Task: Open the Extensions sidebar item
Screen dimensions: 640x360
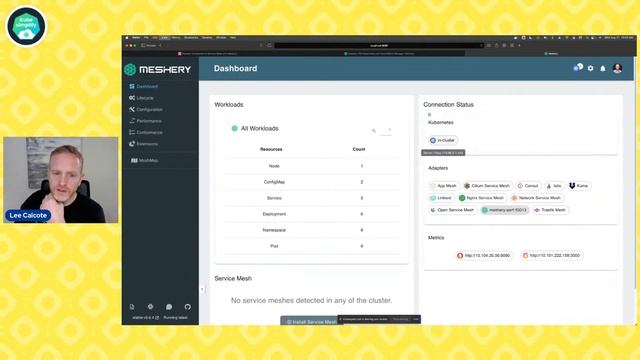Action: tap(144, 144)
